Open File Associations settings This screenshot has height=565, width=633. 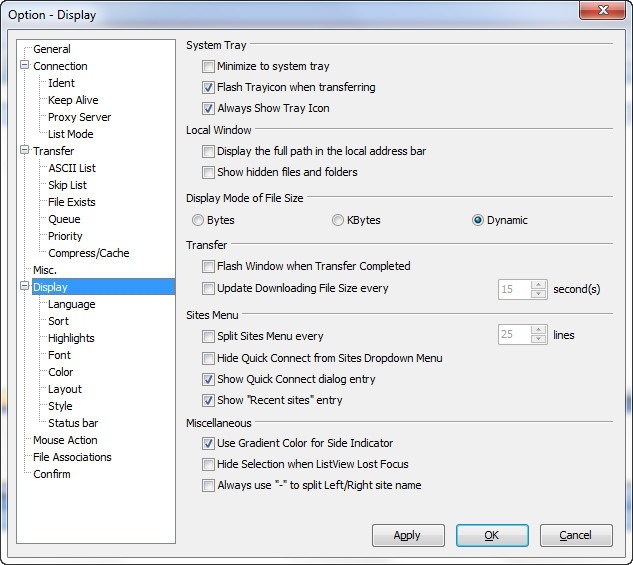(72, 457)
